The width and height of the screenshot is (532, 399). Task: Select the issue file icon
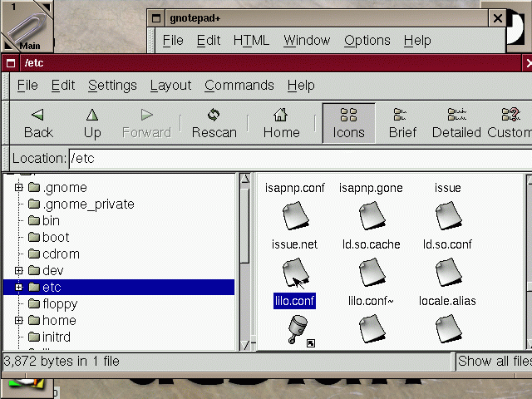coord(447,216)
